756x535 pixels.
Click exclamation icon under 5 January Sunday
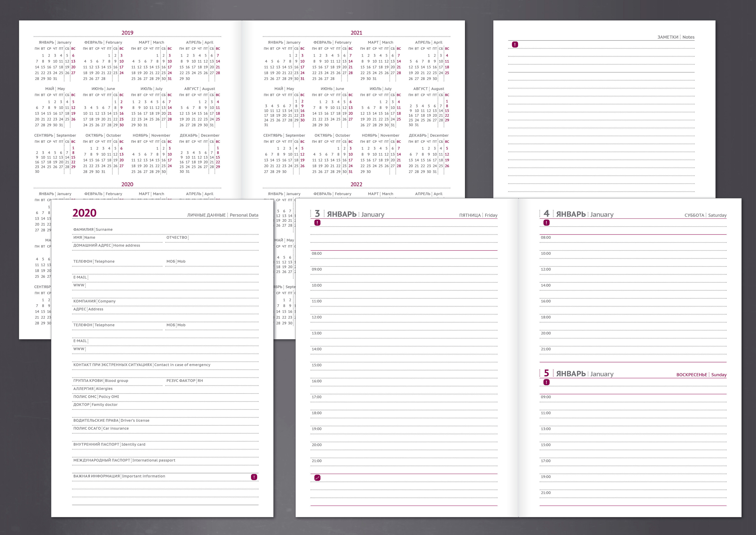click(x=546, y=382)
